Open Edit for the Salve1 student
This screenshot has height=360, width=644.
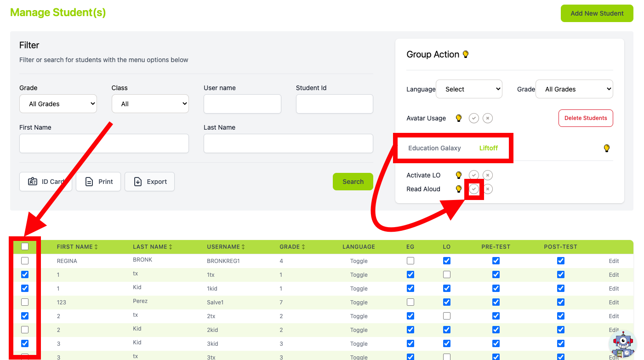(614, 303)
